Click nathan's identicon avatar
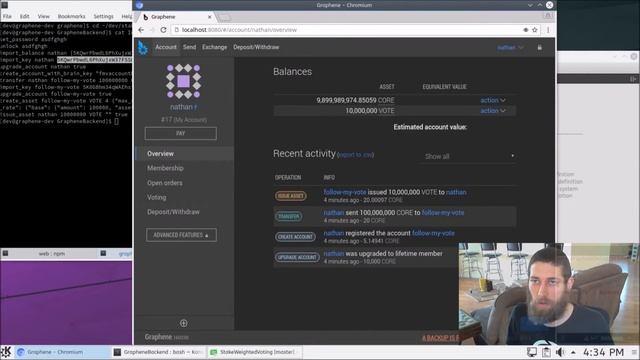This screenshot has height=360, width=640. [183, 81]
